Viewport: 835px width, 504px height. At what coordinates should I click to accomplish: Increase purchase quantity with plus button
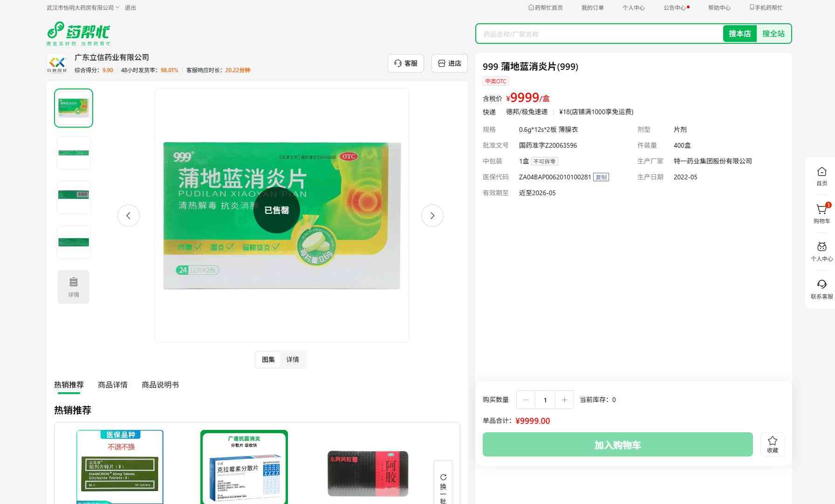[564, 400]
